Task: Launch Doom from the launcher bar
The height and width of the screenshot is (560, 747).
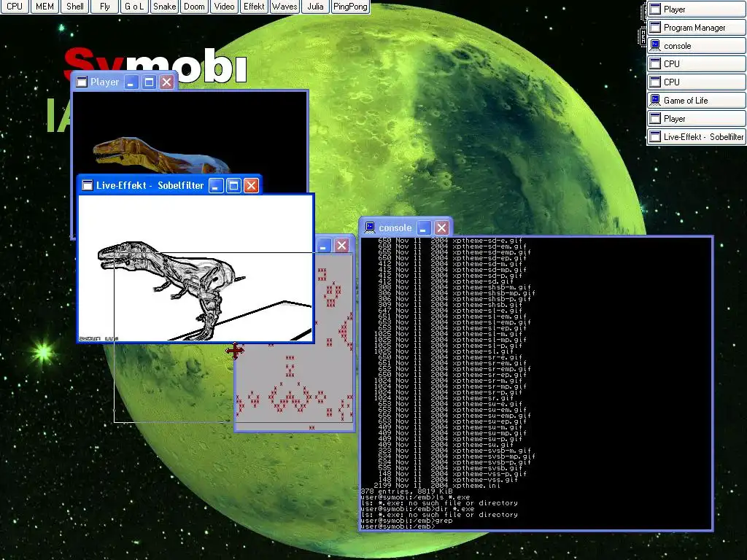Action: (x=194, y=7)
